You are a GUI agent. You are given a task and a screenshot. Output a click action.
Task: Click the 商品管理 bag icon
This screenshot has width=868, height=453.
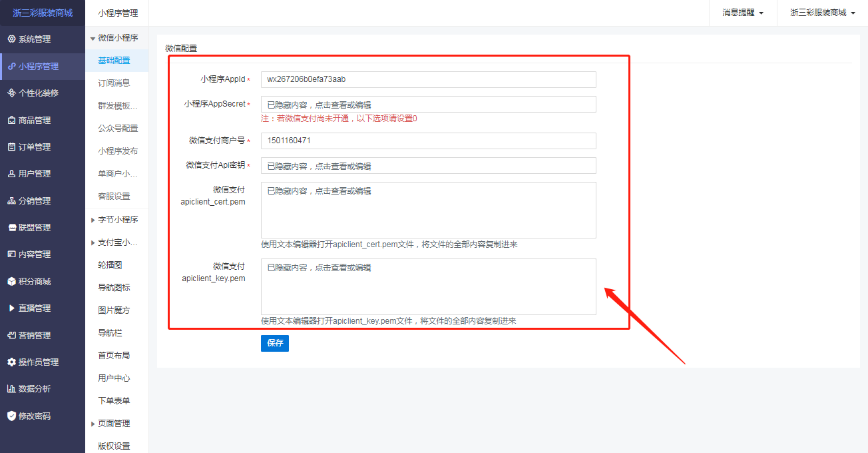click(11, 120)
